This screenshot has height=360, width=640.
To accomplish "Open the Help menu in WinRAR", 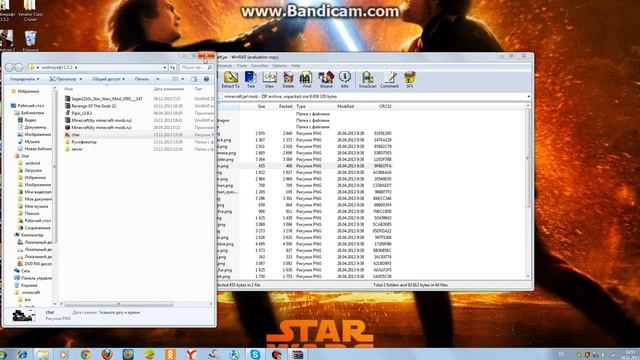I will (296, 66).
